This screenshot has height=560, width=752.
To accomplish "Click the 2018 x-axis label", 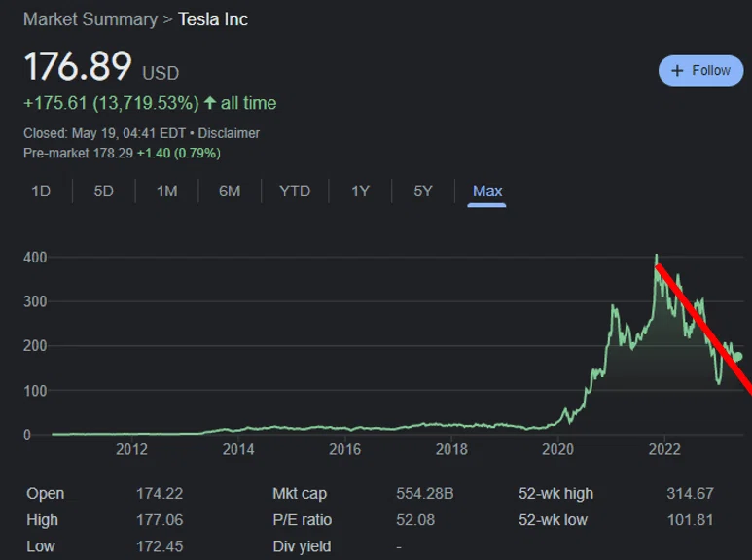I will coord(451,449).
